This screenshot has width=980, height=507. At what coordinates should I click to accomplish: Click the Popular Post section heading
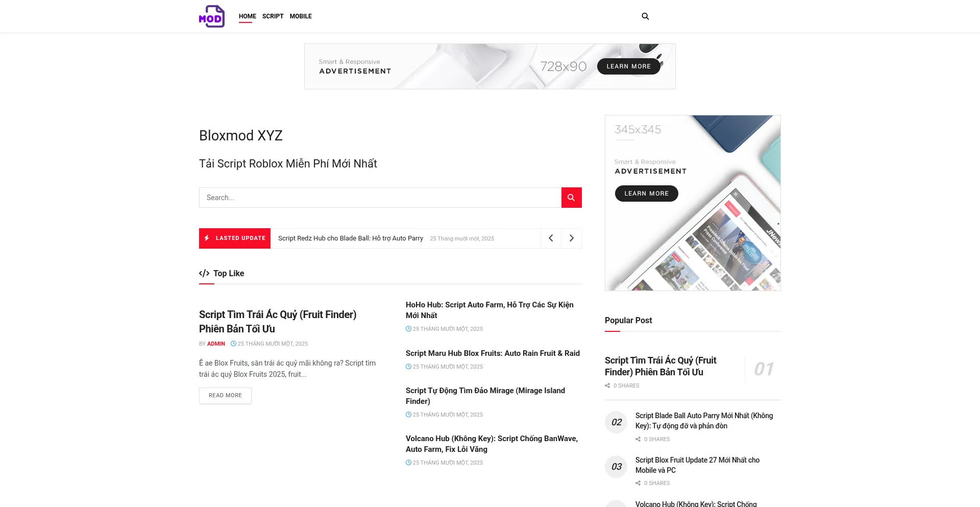coord(628,320)
